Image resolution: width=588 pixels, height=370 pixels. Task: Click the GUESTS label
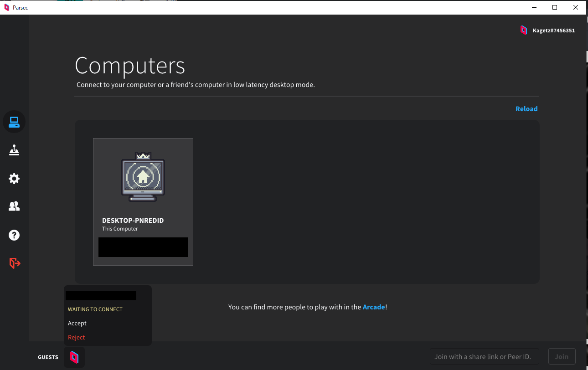[48, 357]
